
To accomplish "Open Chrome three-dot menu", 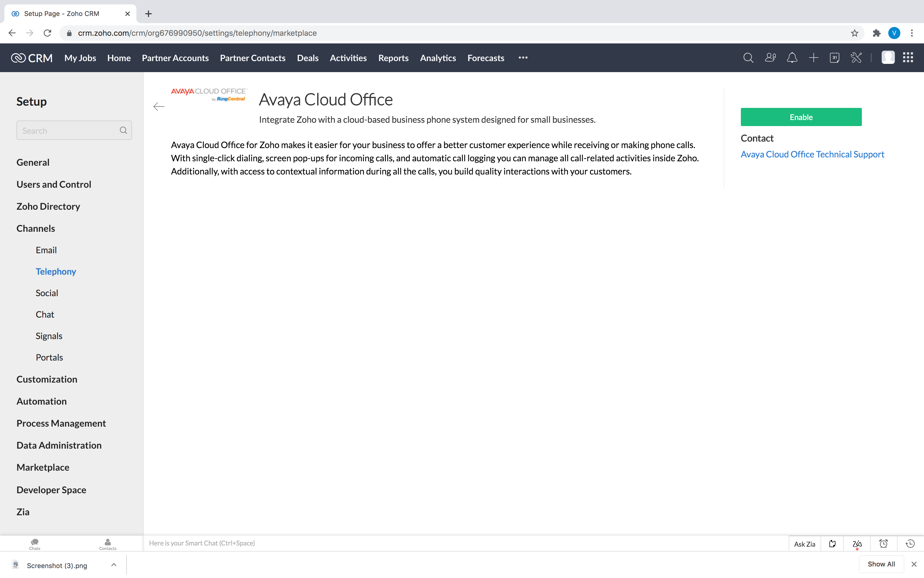I will [912, 33].
